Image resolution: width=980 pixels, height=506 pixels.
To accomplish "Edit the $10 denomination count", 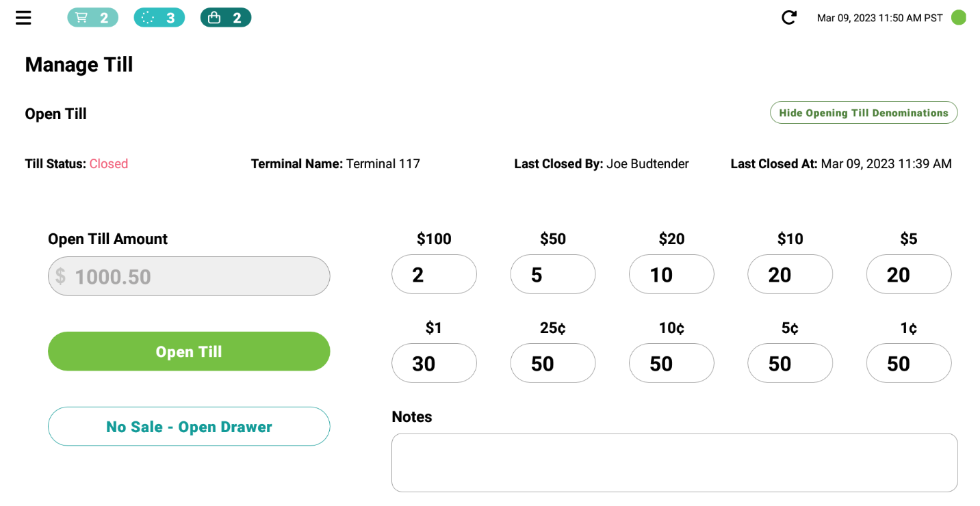I will (x=790, y=274).
